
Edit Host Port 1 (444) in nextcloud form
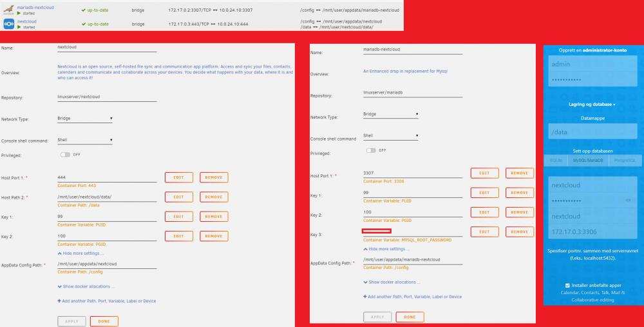pyautogui.click(x=178, y=177)
